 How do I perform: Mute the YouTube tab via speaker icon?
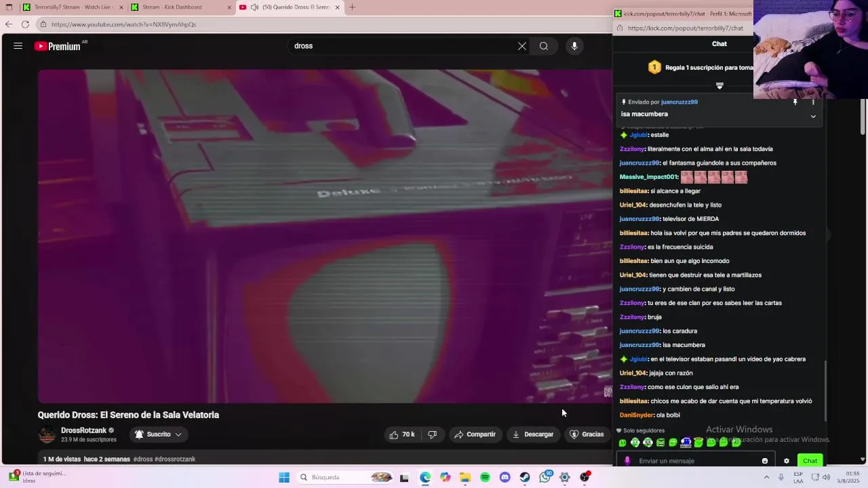click(254, 7)
